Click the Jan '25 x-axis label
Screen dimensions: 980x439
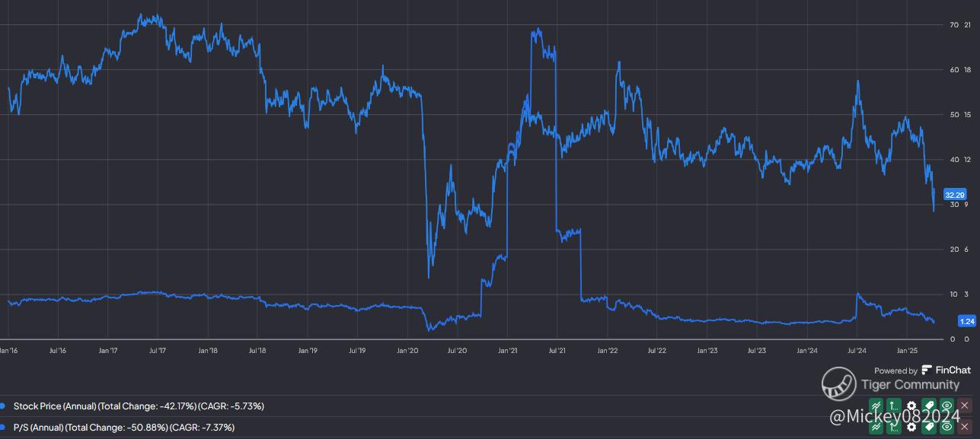[x=906, y=351]
